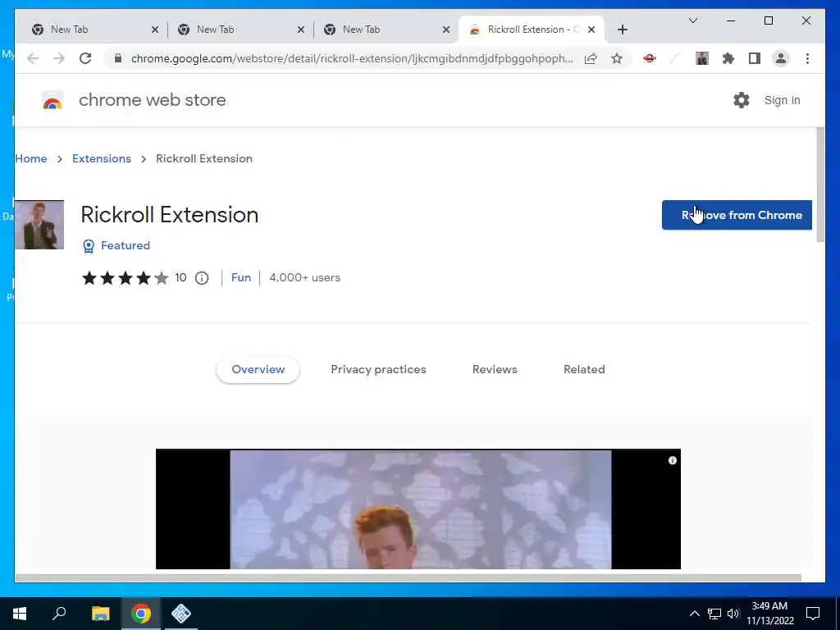Open the Extensions puzzle-piece menu
The height and width of the screenshot is (630, 840).
coord(728,58)
